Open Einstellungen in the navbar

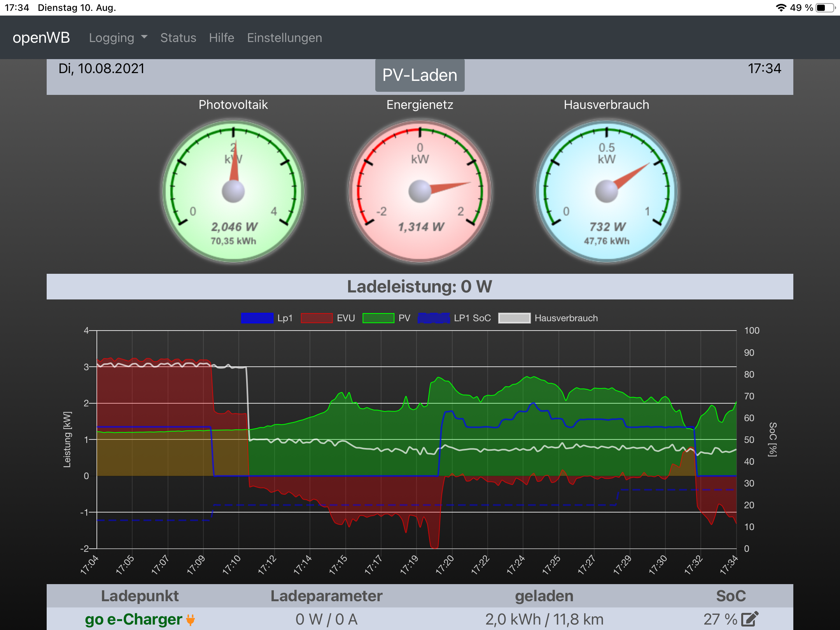click(x=284, y=38)
